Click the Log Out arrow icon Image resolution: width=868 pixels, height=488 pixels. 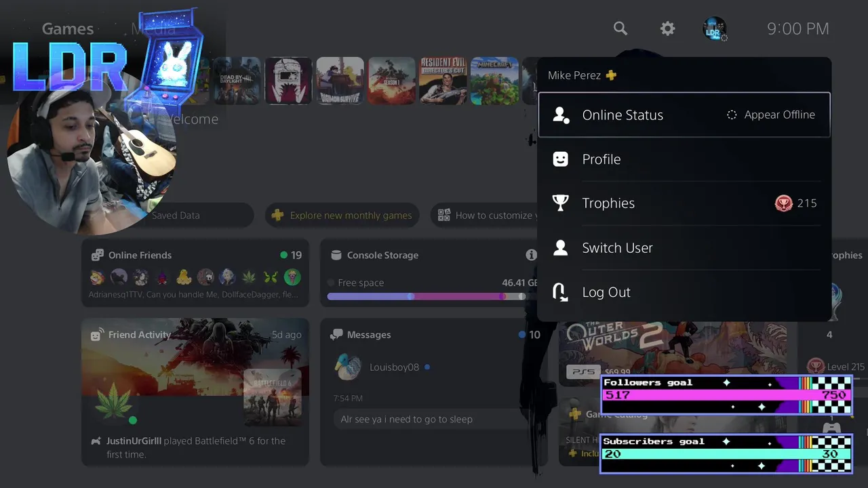560,292
